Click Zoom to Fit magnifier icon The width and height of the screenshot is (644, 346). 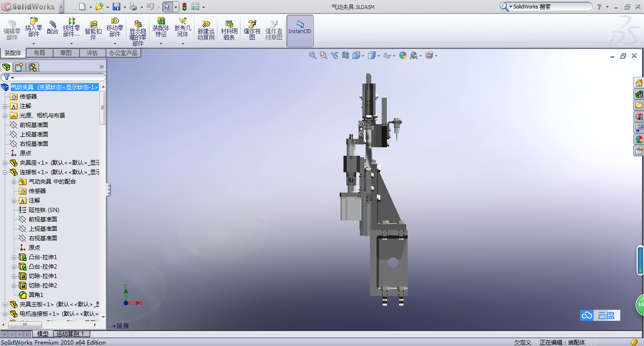click(x=312, y=55)
